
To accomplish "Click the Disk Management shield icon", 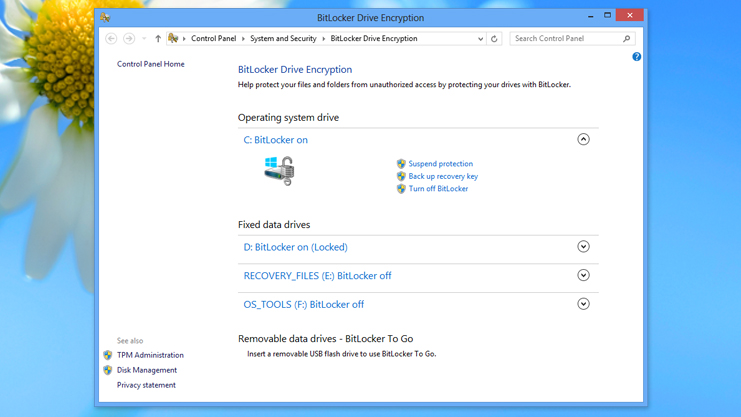I will coord(108,370).
